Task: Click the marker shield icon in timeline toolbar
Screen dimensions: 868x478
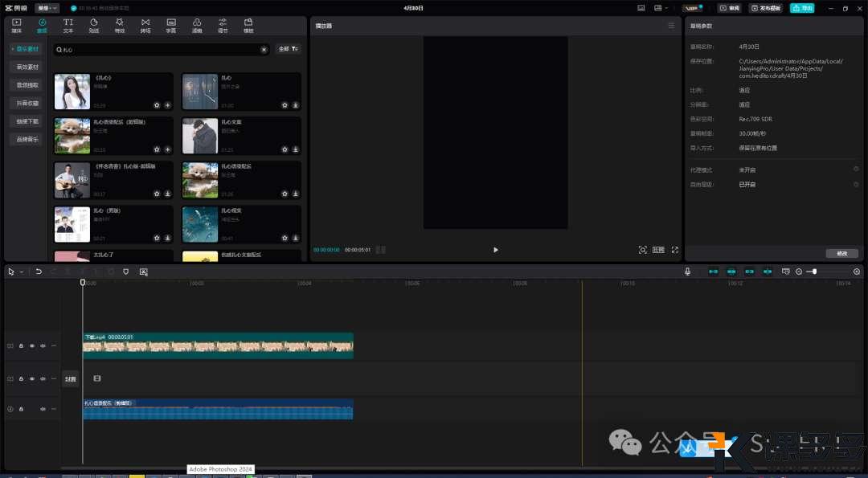Action: 126,272
